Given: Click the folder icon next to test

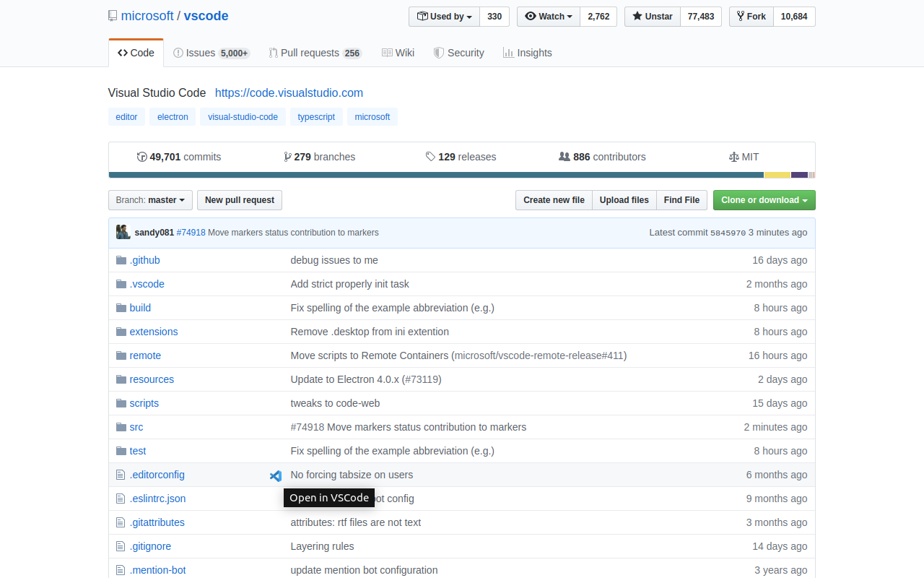Looking at the screenshot, I should [121, 451].
